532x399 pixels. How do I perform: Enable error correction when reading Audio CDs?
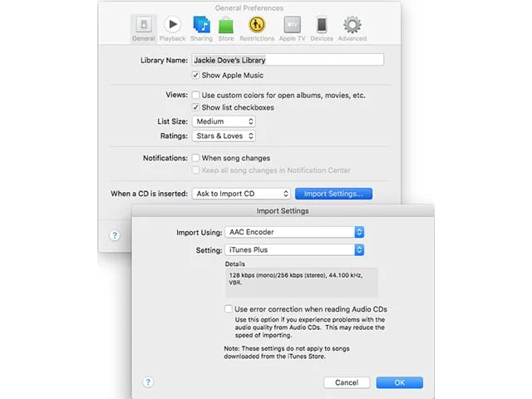point(229,309)
